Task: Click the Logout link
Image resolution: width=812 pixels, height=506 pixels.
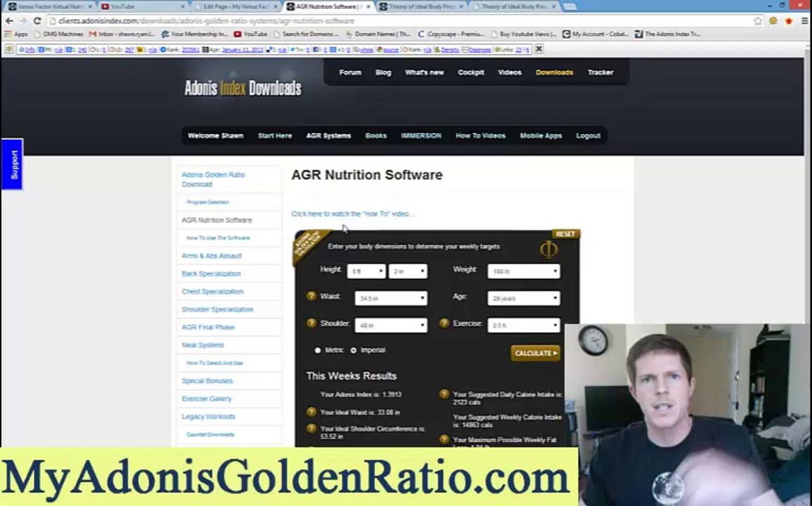Action: [588, 136]
